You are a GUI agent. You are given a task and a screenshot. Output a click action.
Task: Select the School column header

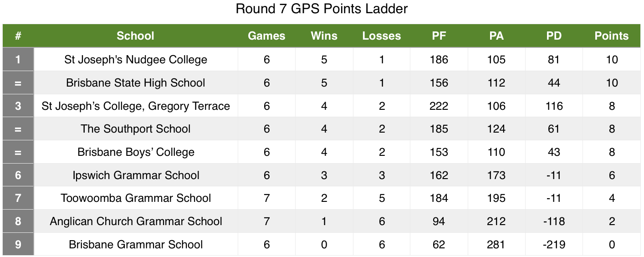coord(135,36)
